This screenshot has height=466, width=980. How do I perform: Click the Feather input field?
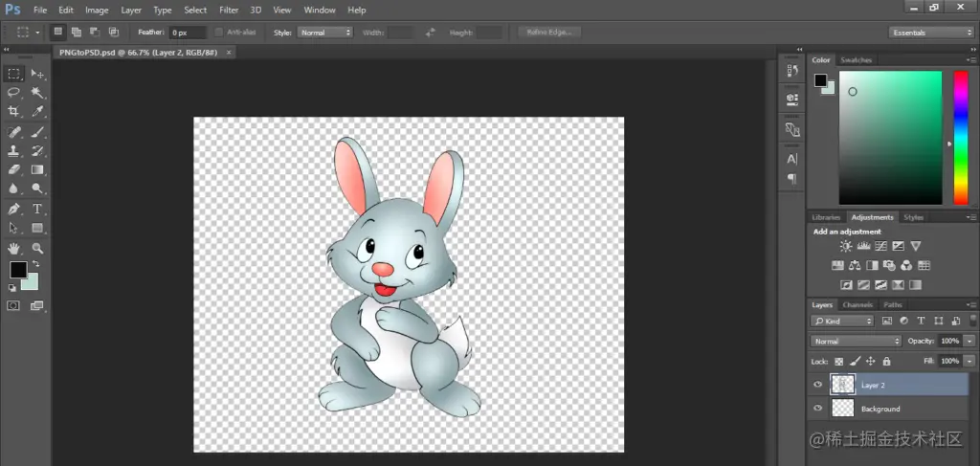click(x=188, y=33)
